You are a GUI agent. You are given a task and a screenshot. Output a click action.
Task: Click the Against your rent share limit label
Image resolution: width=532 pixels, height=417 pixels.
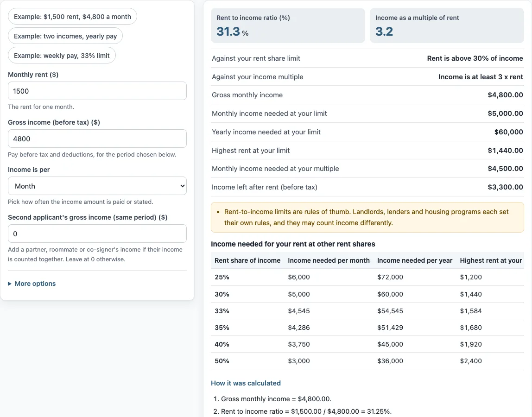256,58
